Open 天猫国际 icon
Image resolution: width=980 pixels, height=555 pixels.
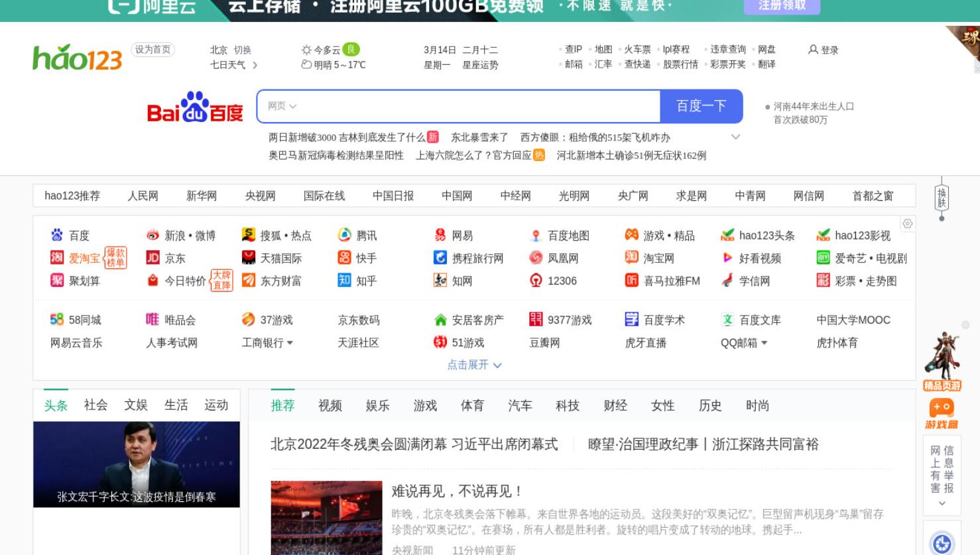pos(249,258)
